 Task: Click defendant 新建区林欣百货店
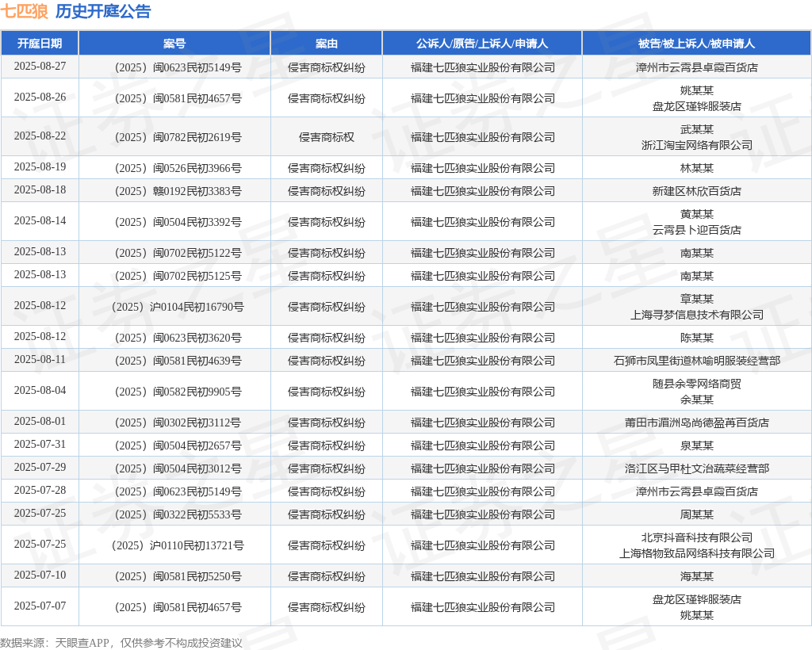pos(696,191)
